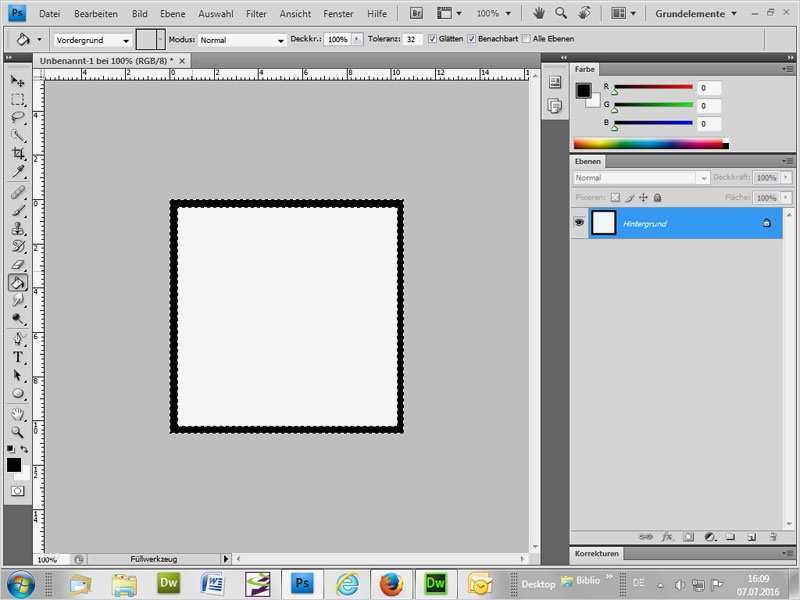Open Firefox from the Windows taskbar
The width and height of the screenshot is (800, 600).
coord(391,584)
